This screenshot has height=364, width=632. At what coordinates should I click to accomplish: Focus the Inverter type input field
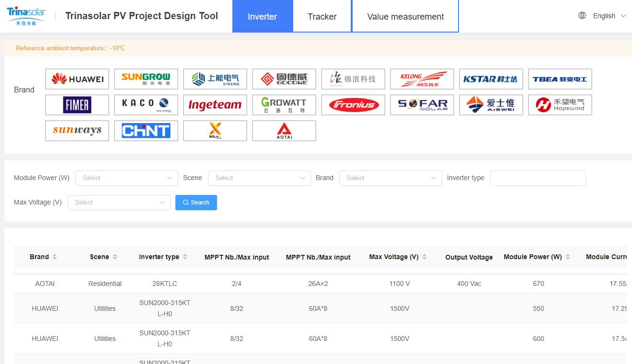pos(538,178)
